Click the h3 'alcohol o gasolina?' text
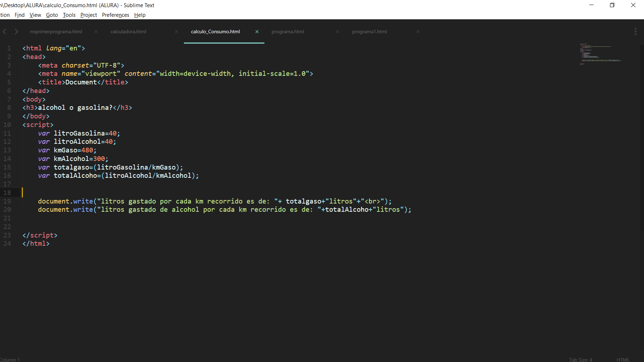This screenshot has width=644, height=362. coord(75,108)
